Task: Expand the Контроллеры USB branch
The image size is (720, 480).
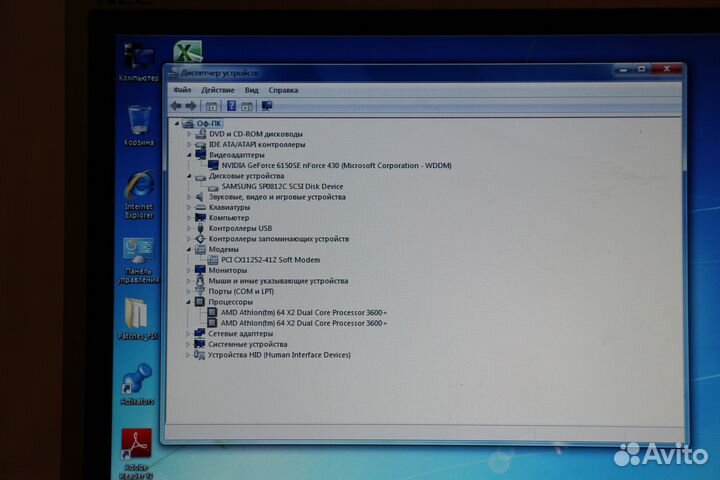Action: coord(189,228)
